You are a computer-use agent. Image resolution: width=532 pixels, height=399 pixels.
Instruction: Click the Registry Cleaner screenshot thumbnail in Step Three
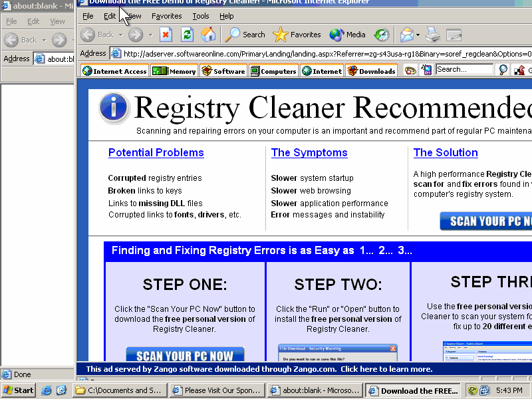click(487, 351)
